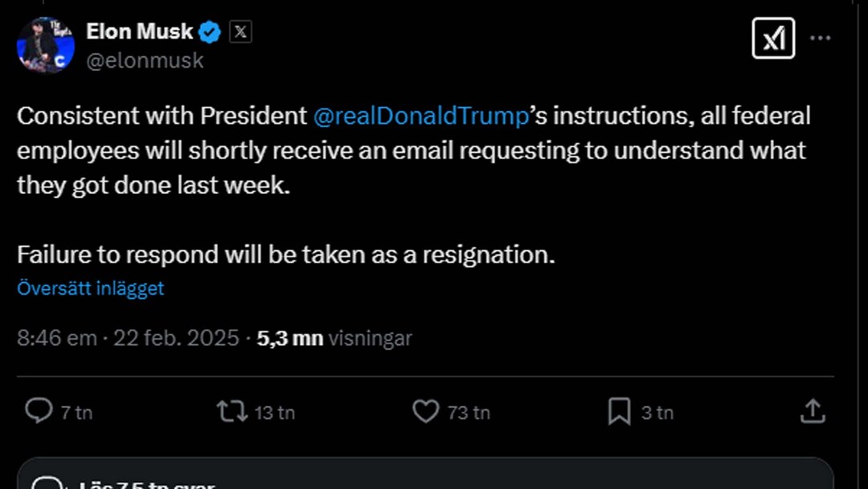Click the 73 tn likes count
The height and width of the screenshot is (489, 868).
click(469, 413)
